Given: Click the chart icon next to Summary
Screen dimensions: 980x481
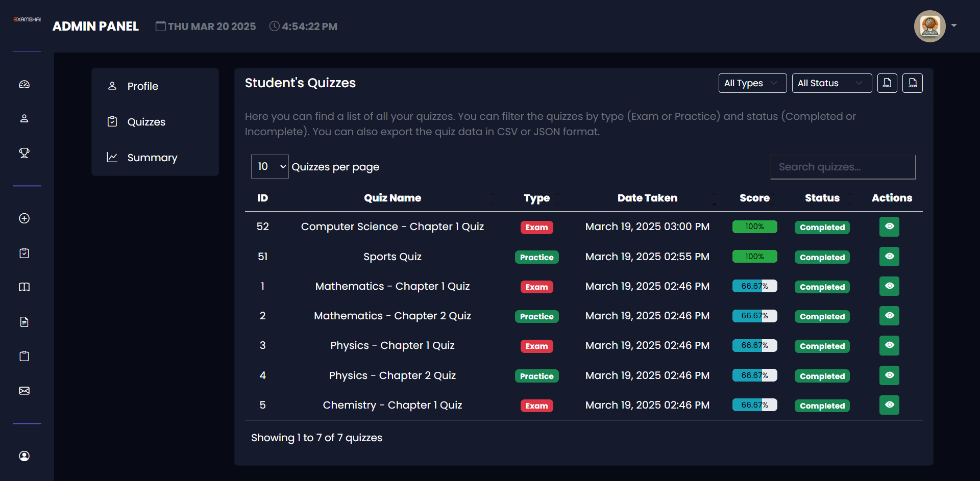Looking at the screenshot, I should point(112,157).
